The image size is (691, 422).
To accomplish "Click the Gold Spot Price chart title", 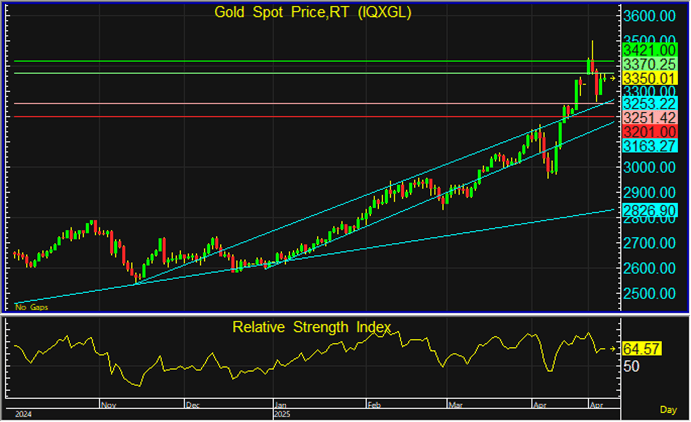I will 313,13.
